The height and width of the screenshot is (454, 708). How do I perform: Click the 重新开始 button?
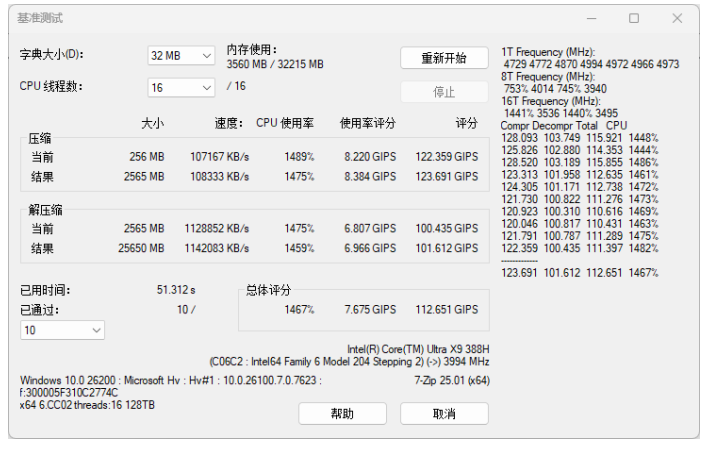(444, 58)
